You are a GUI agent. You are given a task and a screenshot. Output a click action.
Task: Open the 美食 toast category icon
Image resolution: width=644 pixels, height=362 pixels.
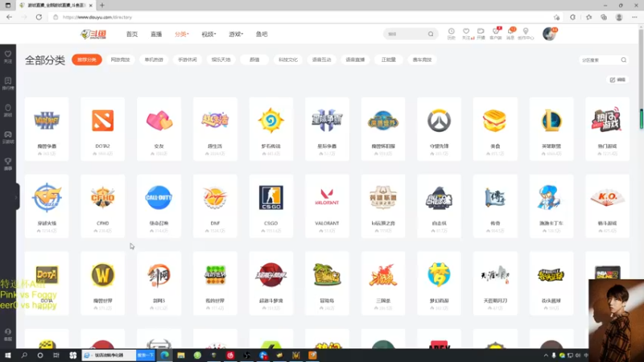(x=495, y=121)
